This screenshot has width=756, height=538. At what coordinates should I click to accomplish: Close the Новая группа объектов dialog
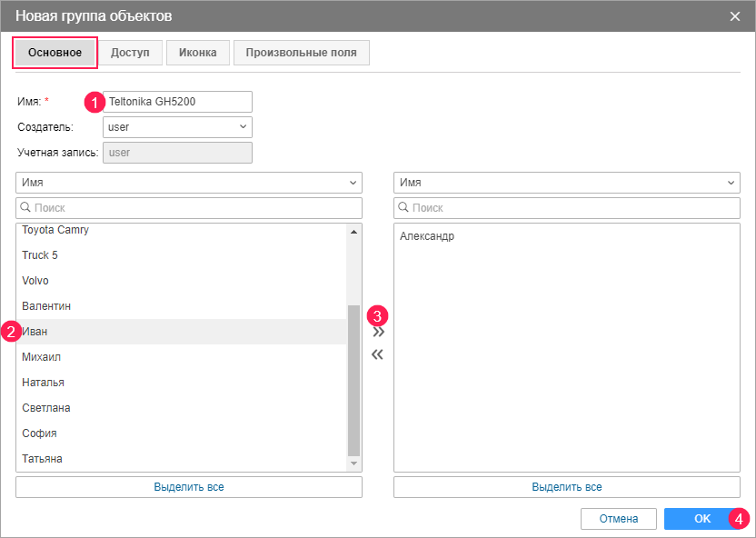(x=735, y=16)
